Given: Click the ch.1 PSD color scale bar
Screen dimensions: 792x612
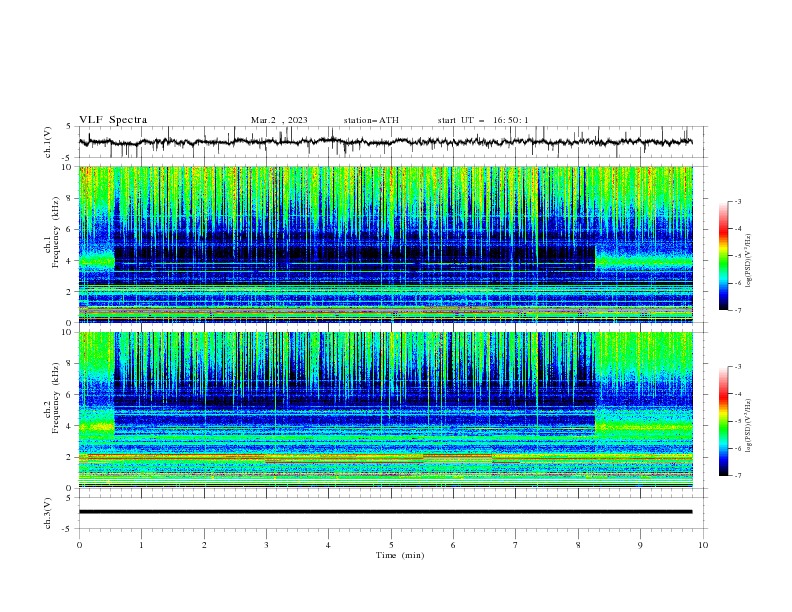Looking at the screenshot, I should pyautogui.click(x=724, y=256).
